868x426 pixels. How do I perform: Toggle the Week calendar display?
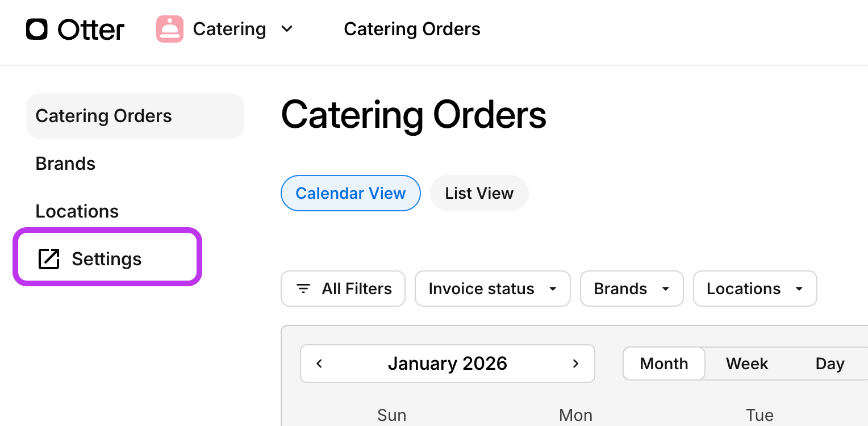(x=746, y=364)
